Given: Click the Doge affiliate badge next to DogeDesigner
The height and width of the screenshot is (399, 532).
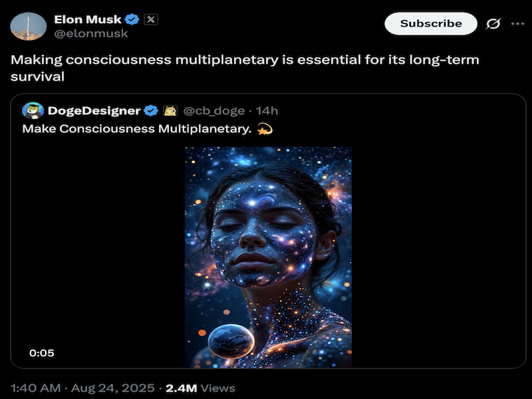Looking at the screenshot, I should 169,110.
